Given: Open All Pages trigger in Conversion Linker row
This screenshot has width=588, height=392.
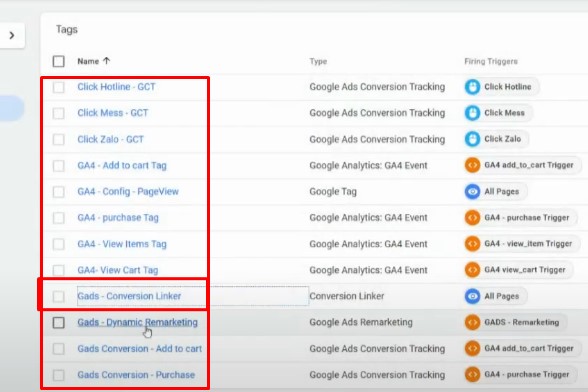Looking at the screenshot, I should [x=496, y=296].
